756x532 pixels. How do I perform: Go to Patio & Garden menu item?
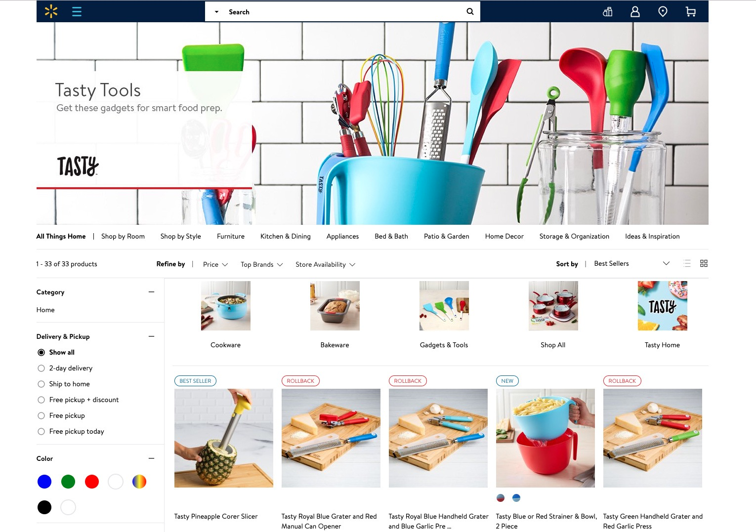[x=447, y=236]
